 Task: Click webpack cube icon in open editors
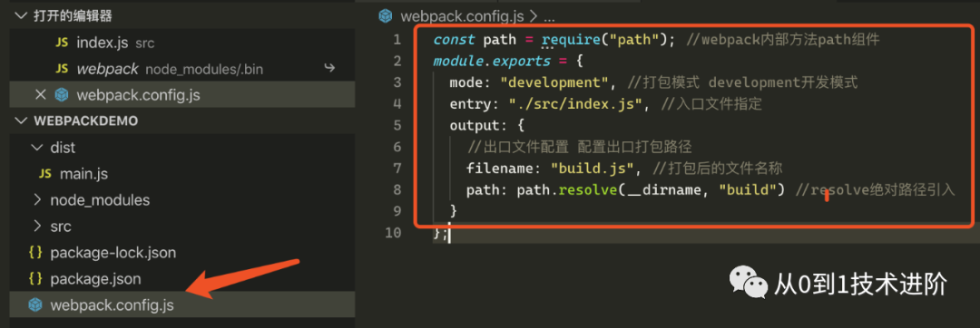(x=62, y=95)
